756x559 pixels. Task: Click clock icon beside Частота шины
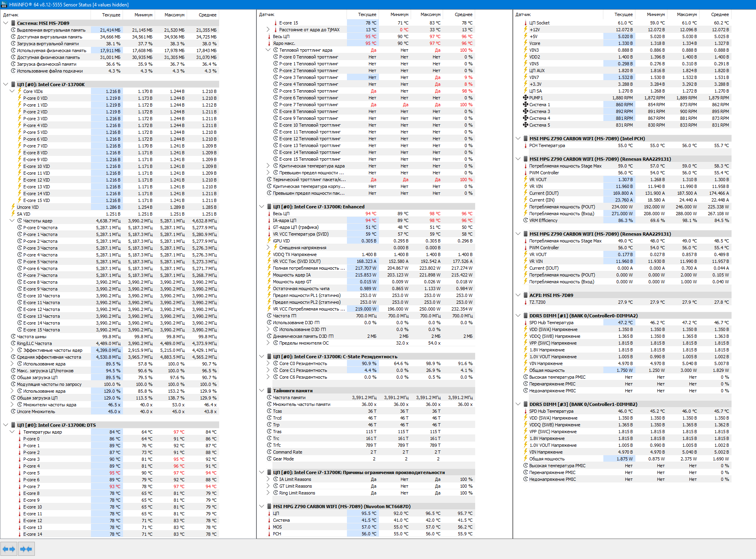point(13,337)
